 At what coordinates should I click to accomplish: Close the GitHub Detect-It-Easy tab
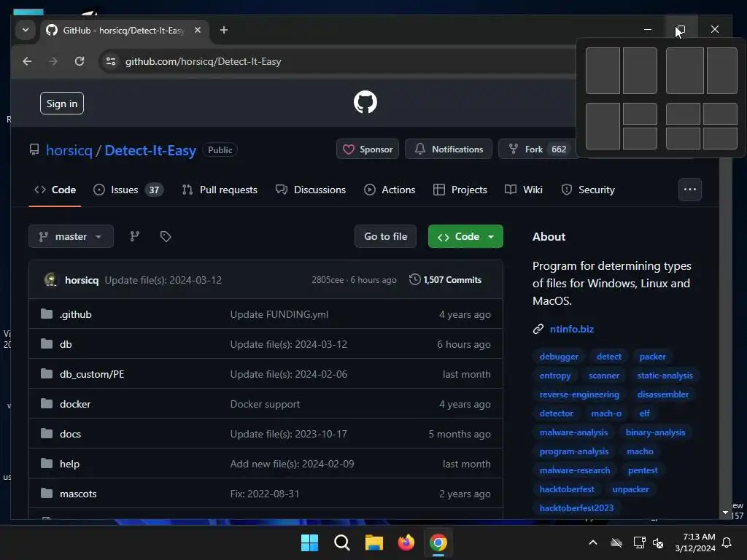[x=198, y=30]
